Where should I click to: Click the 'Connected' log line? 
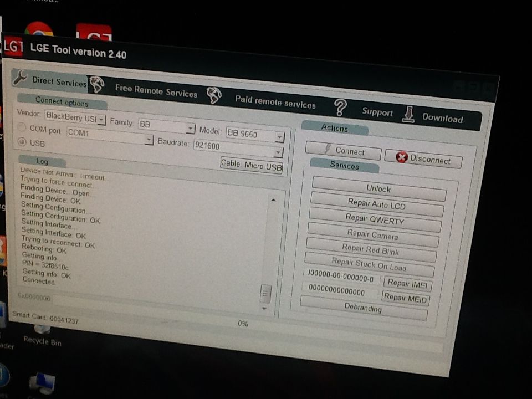[38, 281]
